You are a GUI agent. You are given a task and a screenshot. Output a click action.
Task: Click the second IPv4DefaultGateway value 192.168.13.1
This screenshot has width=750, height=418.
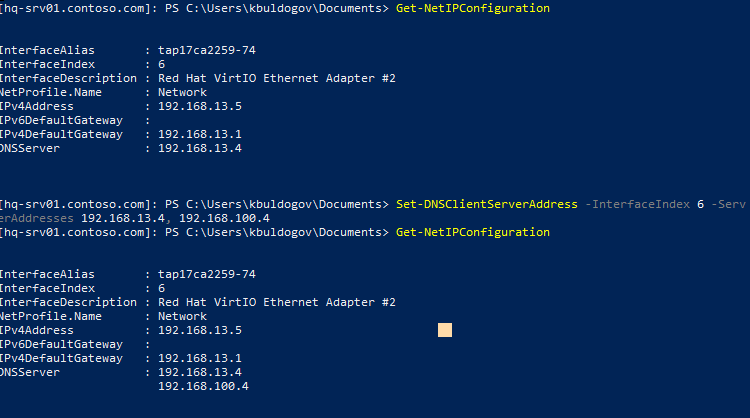click(x=200, y=358)
